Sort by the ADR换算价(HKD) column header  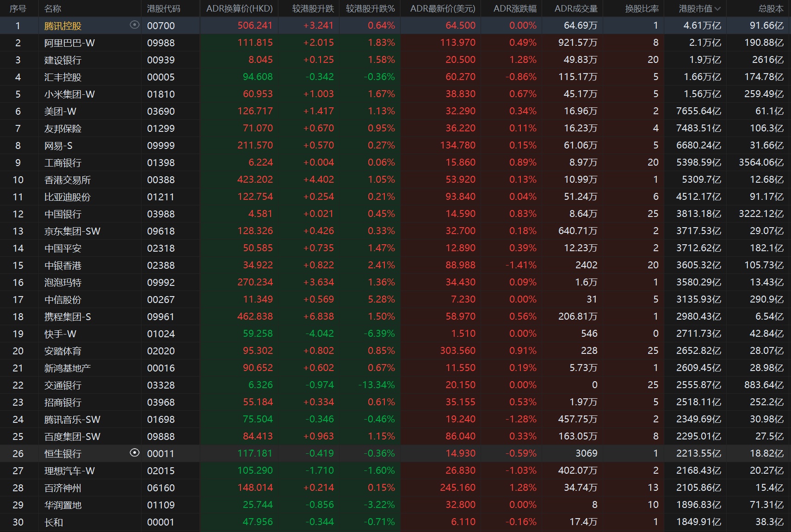pos(239,9)
